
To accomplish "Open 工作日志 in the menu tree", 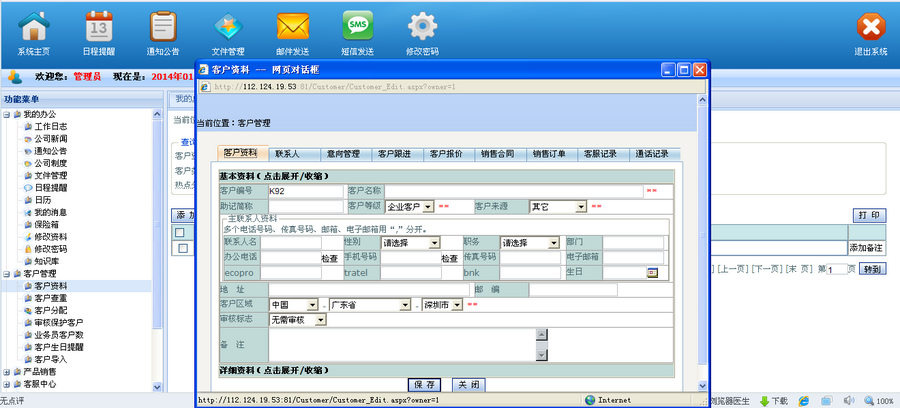I will pos(51,126).
